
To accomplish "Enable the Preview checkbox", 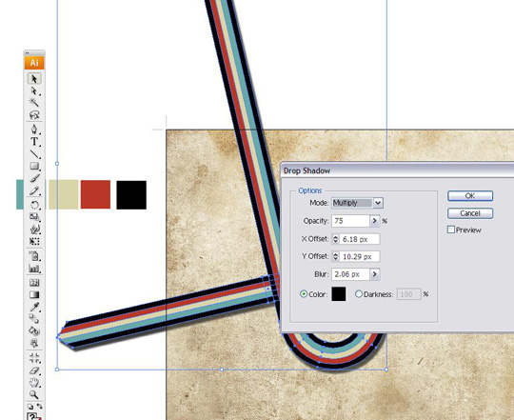I will click(x=451, y=230).
